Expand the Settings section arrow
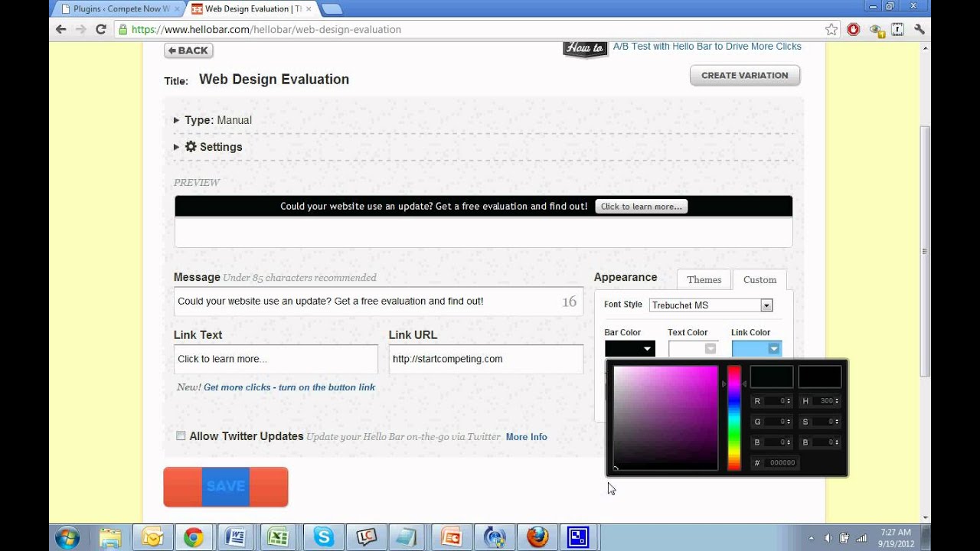This screenshot has height=551, width=980. pos(176,147)
